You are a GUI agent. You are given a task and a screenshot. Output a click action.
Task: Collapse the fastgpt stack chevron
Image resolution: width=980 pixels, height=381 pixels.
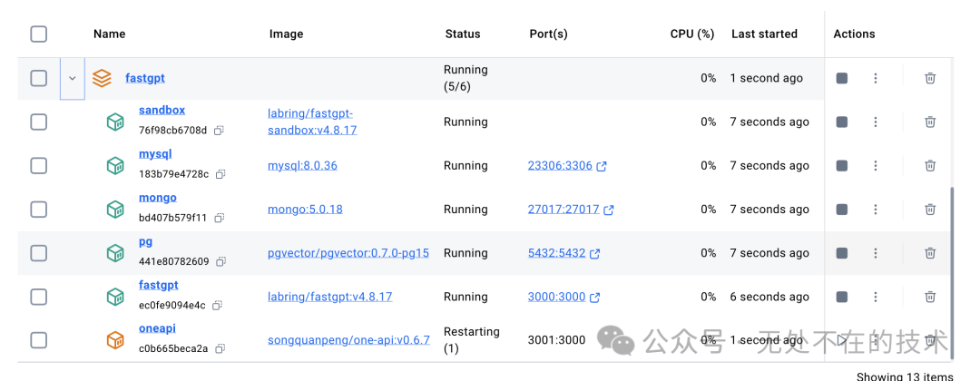tap(73, 78)
